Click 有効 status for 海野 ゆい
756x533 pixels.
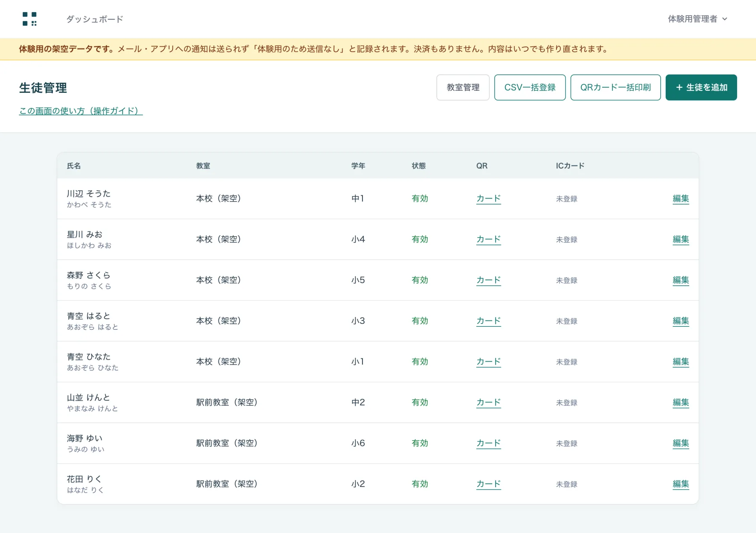tap(420, 443)
